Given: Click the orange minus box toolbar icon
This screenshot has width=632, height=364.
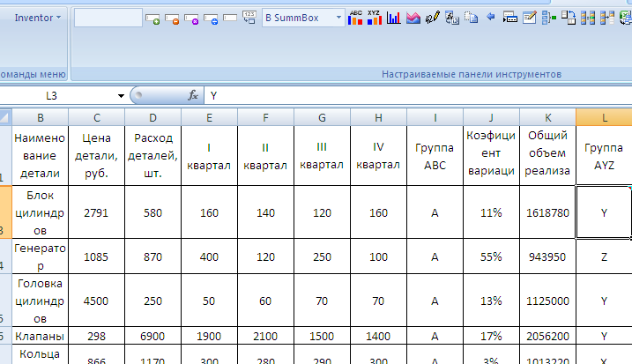Looking at the screenshot, I should [172, 19].
